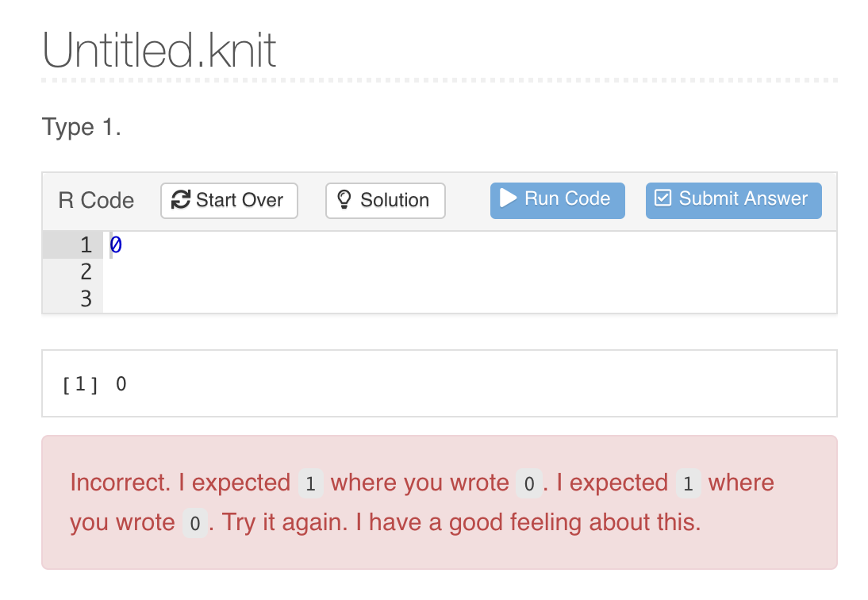The height and width of the screenshot is (600, 868).
Task: Click the refresh icon on Start Over
Action: (x=182, y=200)
